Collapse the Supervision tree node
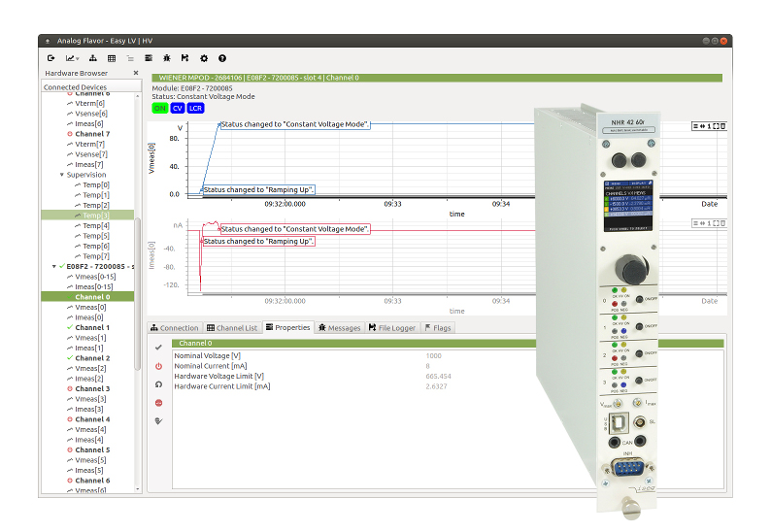Screen dimensions: 771x532 tap(61, 175)
